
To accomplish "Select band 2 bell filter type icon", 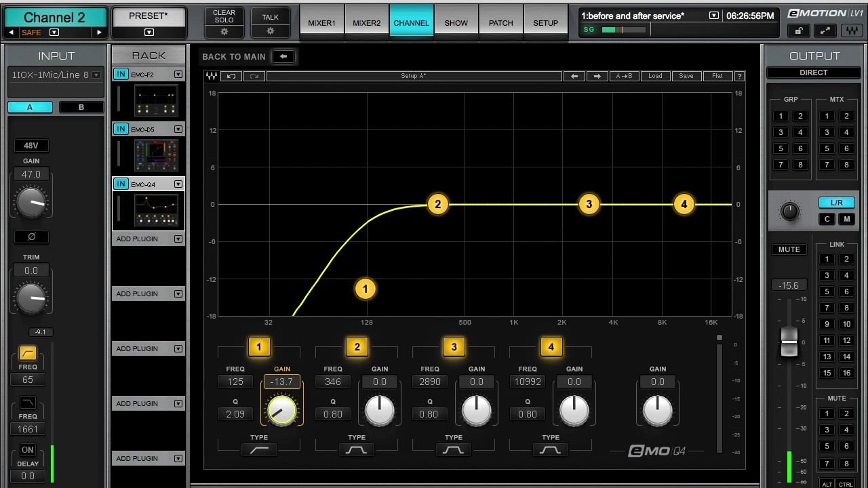I will pyautogui.click(x=357, y=449).
